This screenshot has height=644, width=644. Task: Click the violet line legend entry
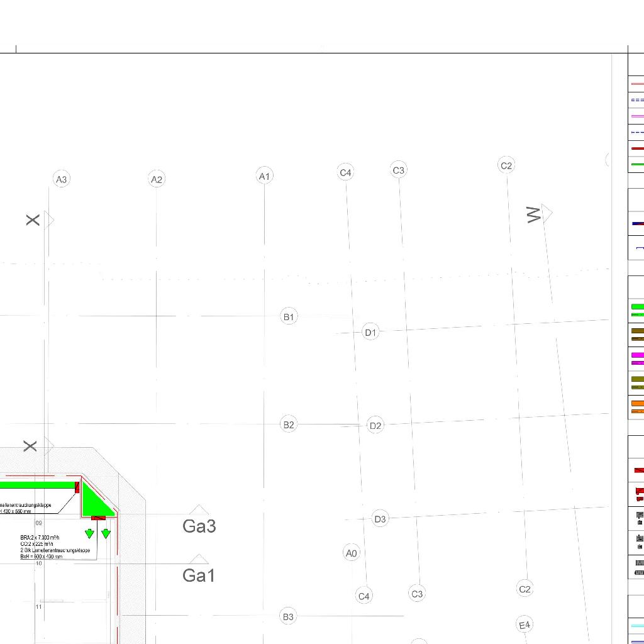(638, 116)
